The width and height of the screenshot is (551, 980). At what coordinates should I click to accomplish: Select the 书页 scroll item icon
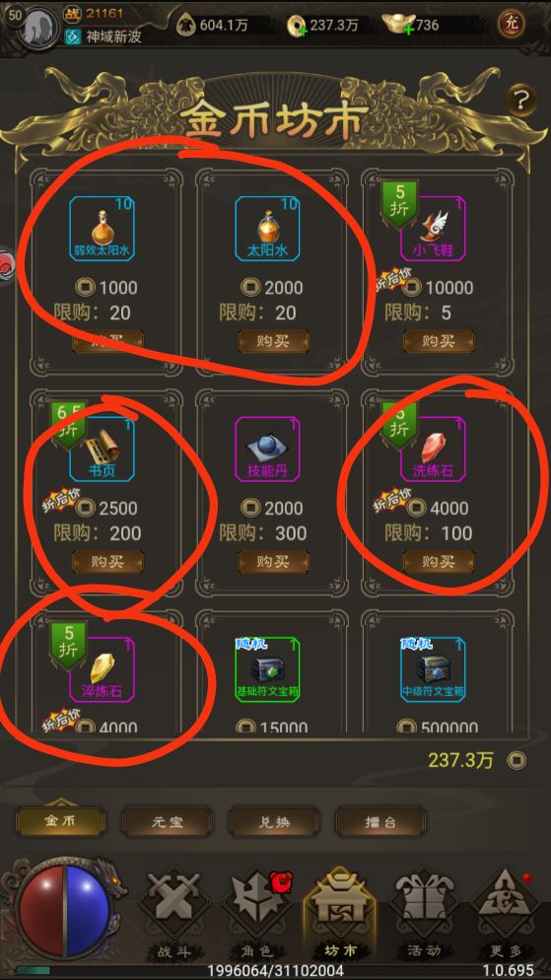(102, 449)
